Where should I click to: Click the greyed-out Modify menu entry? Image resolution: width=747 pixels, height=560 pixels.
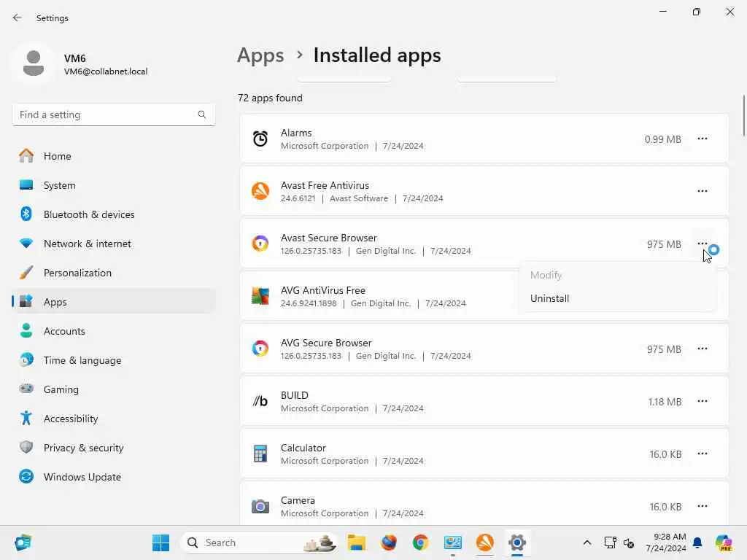[x=618, y=275]
